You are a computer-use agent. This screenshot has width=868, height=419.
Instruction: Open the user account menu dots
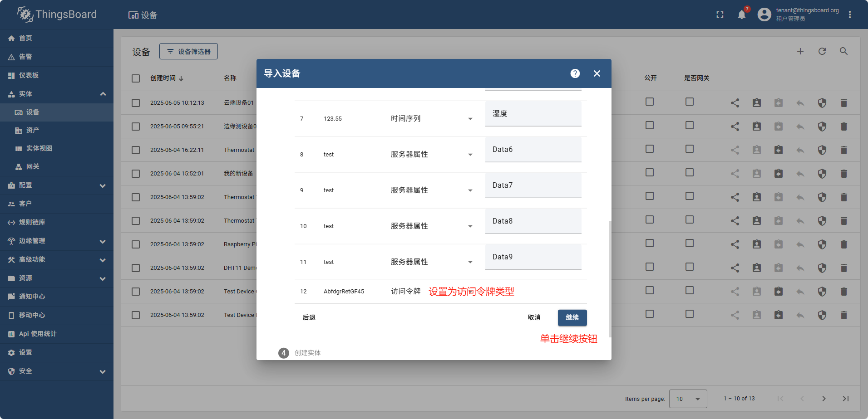pos(849,15)
